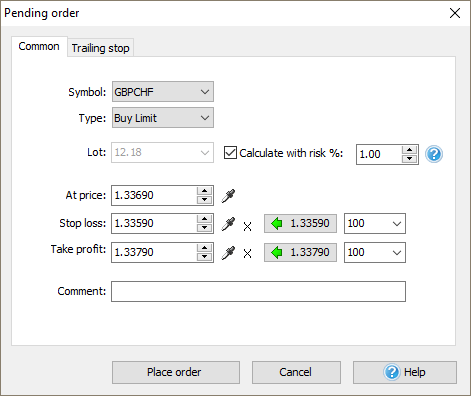Clear Stop loss with X icon
The width and height of the screenshot is (471, 396).
tap(247, 227)
